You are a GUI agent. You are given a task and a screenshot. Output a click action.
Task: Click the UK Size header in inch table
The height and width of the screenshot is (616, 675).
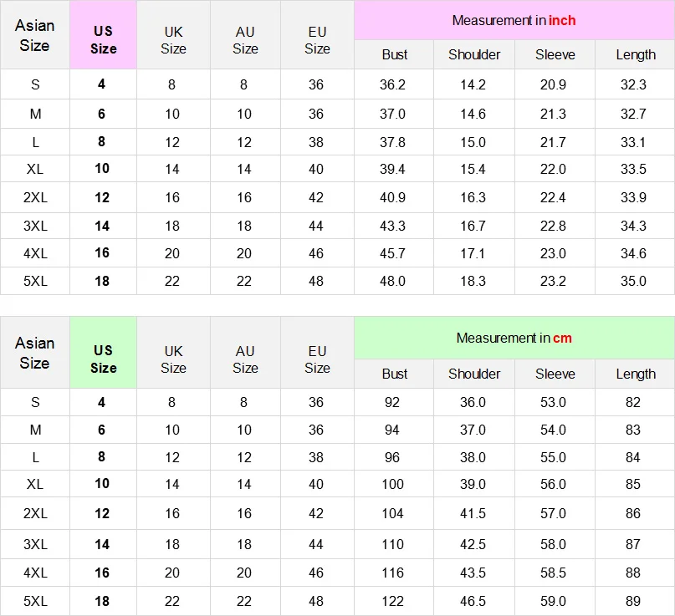pos(173,40)
